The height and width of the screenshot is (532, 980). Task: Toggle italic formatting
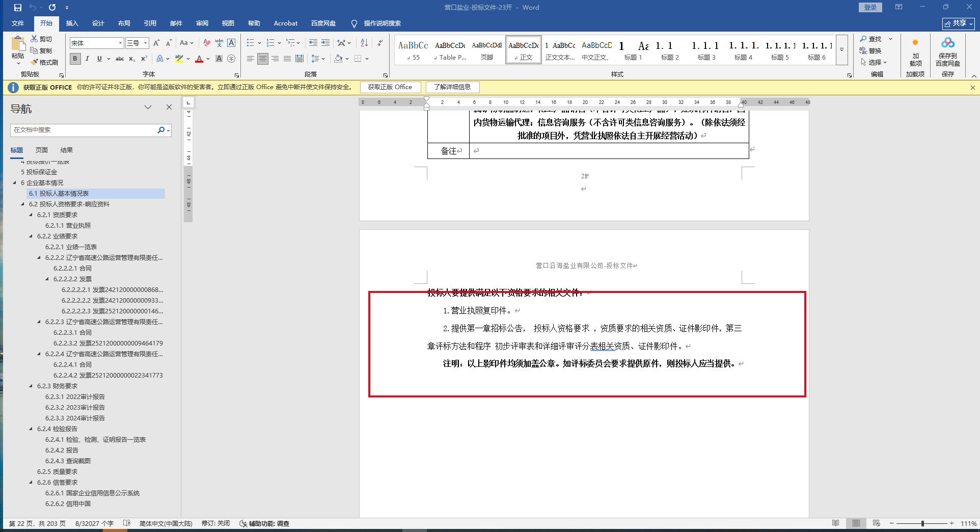tap(87, 59)
